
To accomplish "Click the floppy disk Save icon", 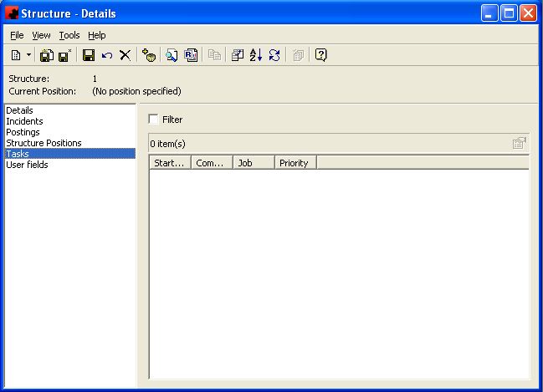I will [x=88, y=55].
